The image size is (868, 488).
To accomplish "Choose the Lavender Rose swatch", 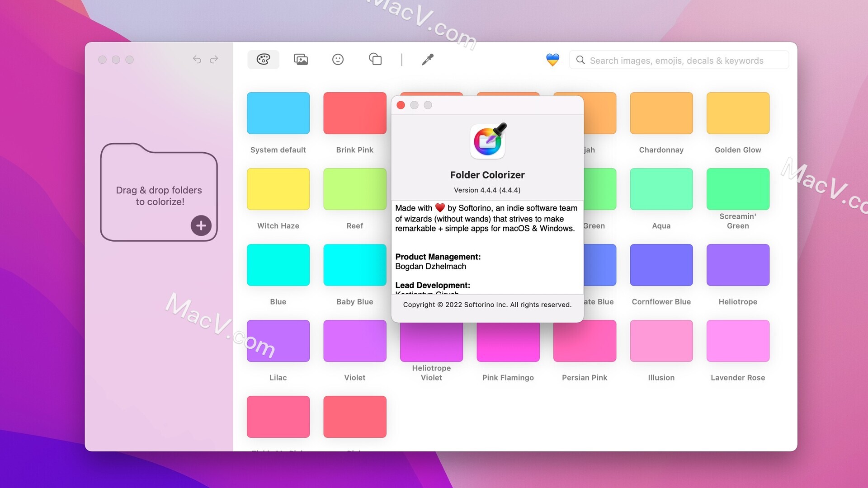I will [x=738, y=341].
